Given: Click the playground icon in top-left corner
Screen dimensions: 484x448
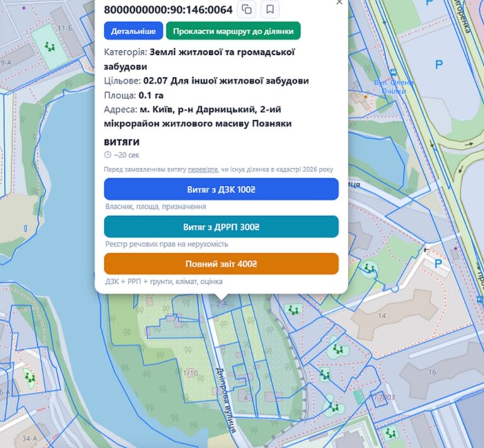Looking at the screenshot, I should 49,46.
